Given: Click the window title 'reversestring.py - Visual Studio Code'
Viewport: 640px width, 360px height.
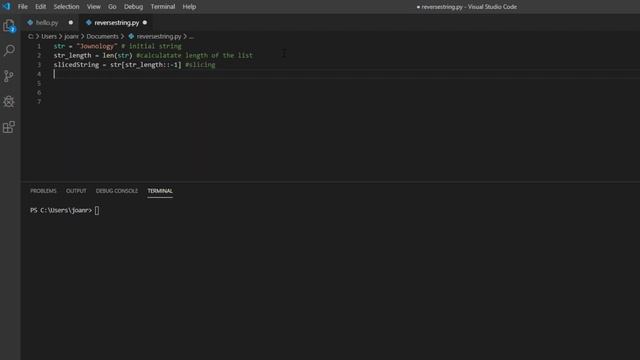Looking at the screenshot, I should [469, 7].
